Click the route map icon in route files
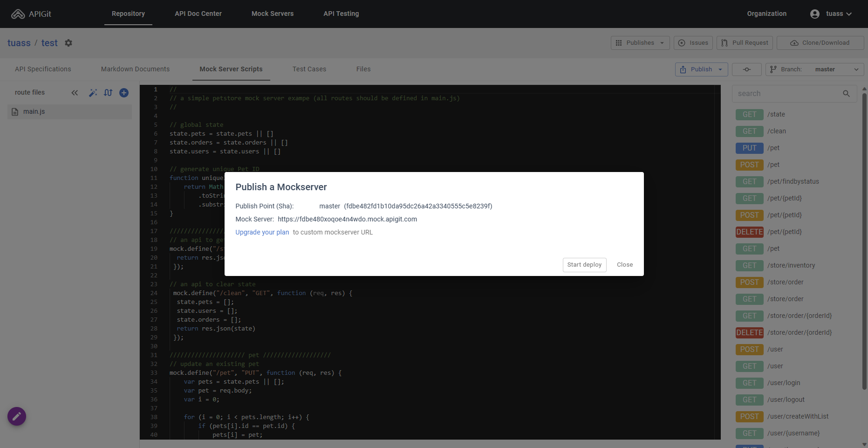 pyautogui.click(x=108, y=93)
